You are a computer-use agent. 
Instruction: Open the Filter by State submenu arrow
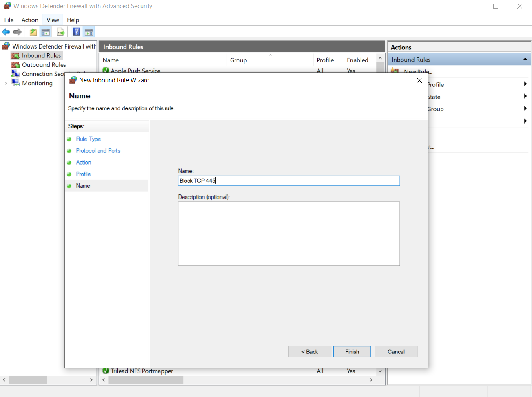tap(525, 97)
